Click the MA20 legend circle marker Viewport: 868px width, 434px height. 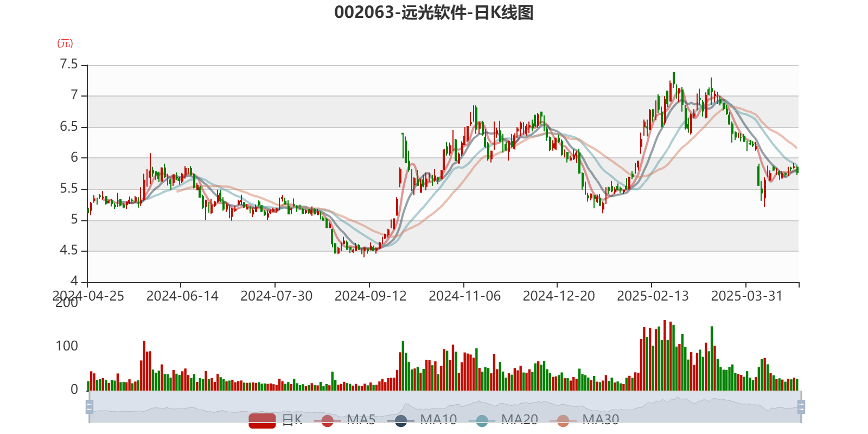pyautogui.click(x=482, y=420)
